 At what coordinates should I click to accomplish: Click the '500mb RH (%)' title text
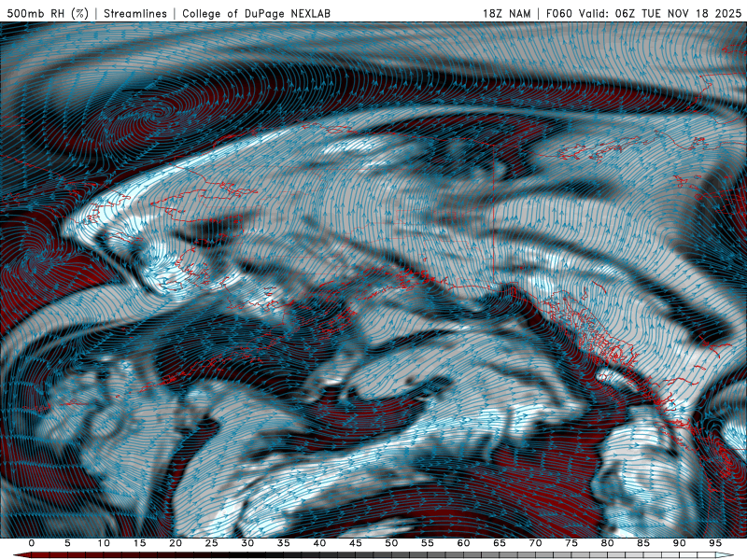pyautogui.click(x=48, y=13)
